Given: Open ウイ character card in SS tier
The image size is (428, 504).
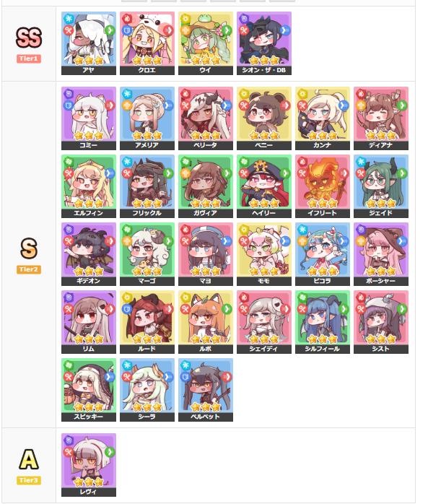Looking at the screenshot, I should point(206,43).
